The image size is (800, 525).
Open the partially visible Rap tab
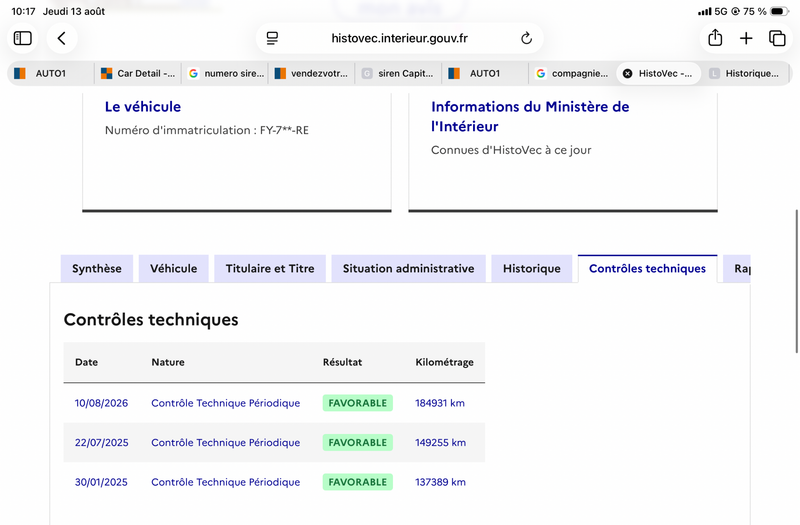pos(737,269)
